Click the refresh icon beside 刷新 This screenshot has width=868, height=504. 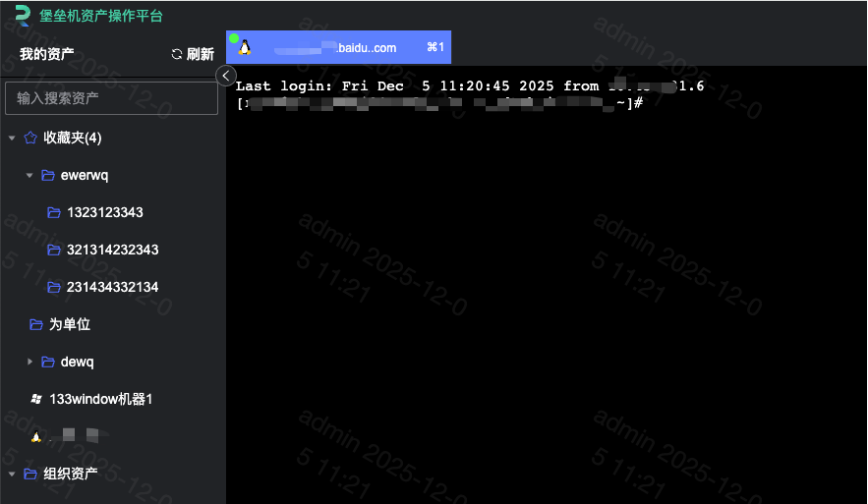177,54
